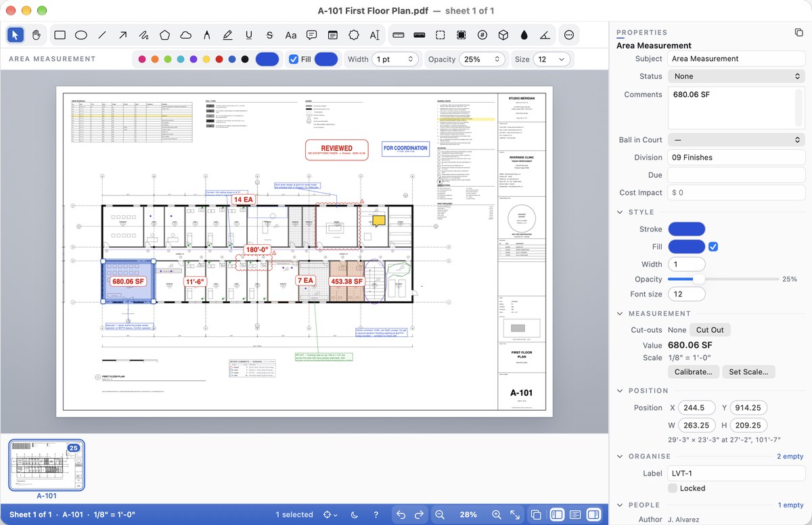Toggle dark mode moon icon
The width and height of the screenshot is (812, 525).
coord(355,515)
